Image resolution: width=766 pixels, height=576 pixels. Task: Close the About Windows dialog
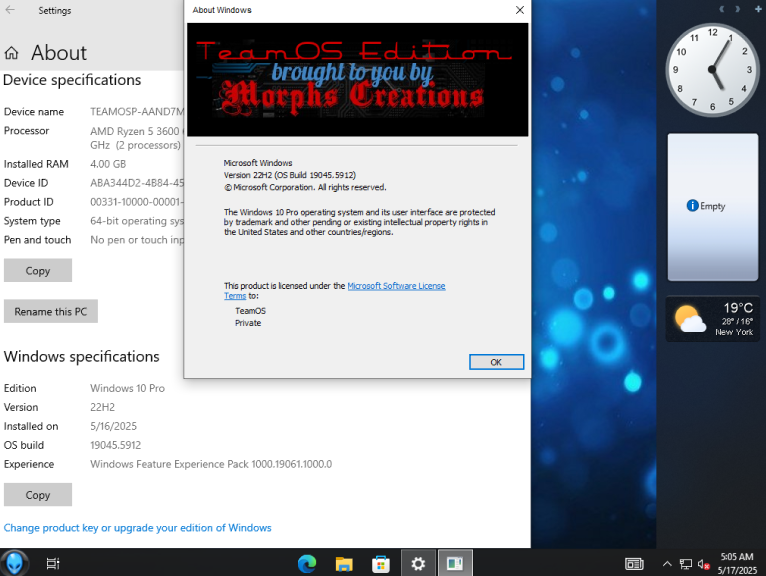pyautogui.click(x=520, y=10)
